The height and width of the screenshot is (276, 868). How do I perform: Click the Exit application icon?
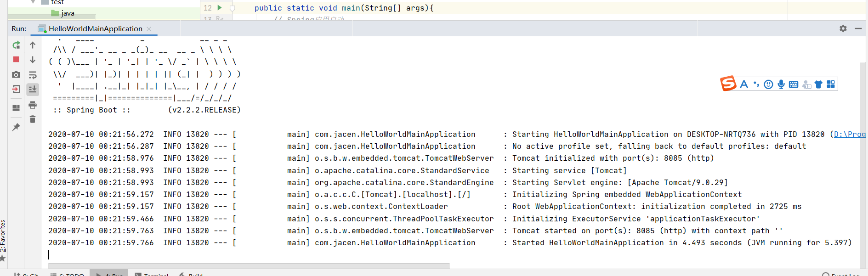click(x=16, y=89)
